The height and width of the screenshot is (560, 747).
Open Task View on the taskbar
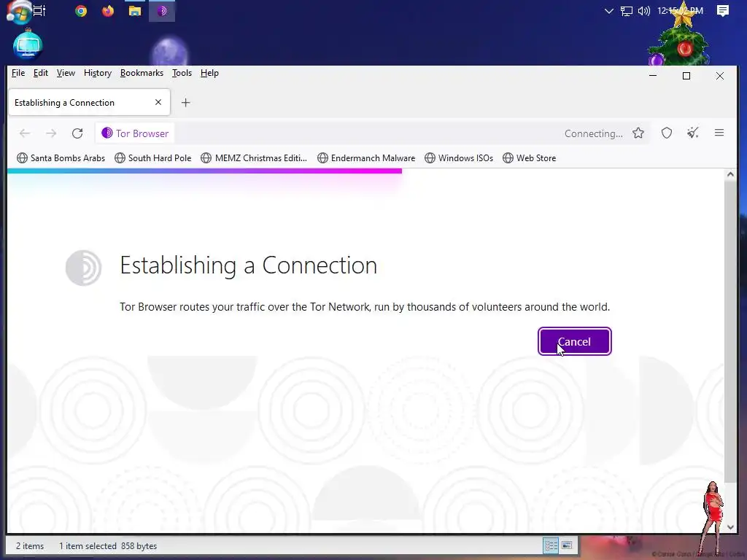point(39,11)
